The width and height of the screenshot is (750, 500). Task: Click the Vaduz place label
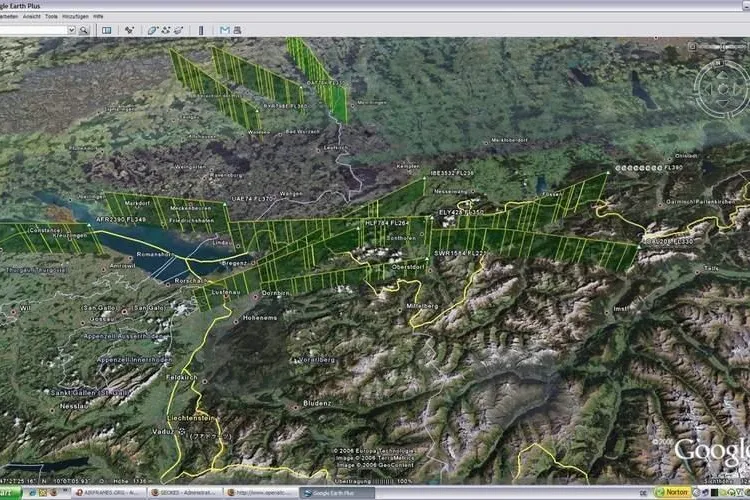[x=163, y=432]
